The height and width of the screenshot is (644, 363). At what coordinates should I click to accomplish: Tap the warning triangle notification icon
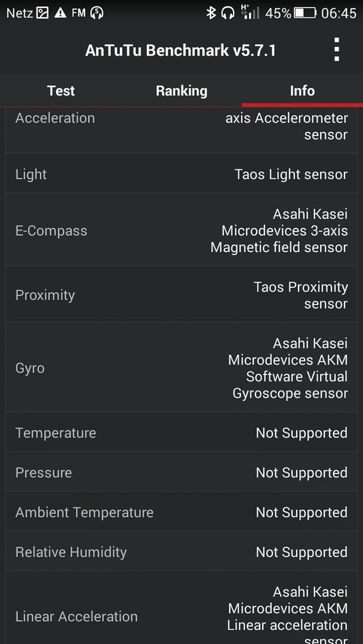pos(60,13)
